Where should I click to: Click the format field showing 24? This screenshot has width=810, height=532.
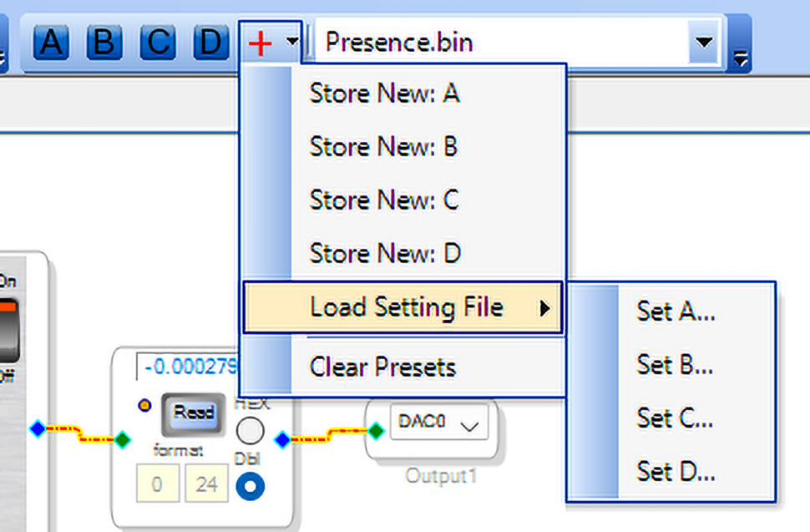(205, 484)
